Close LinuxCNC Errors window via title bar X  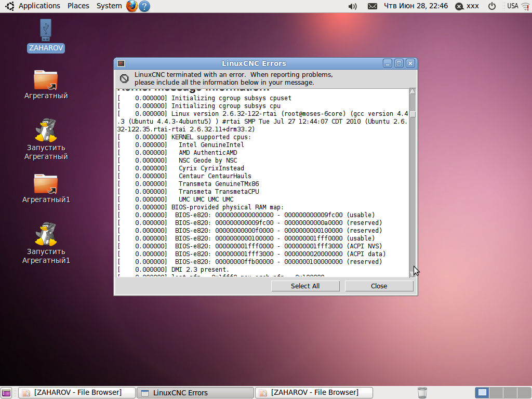410,63
